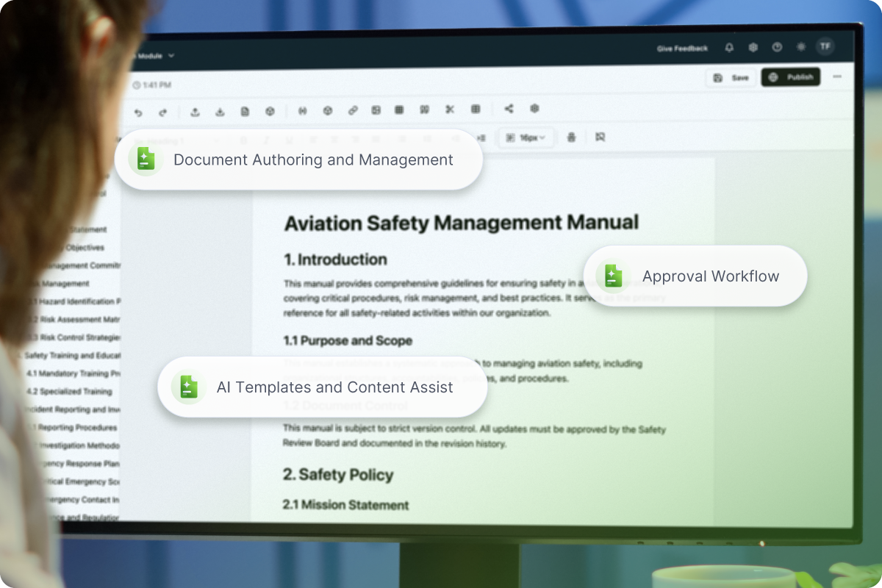Select the Upload icon in the editor toolbar
Viewport: 882px width, 588px height.
[196, 110]
